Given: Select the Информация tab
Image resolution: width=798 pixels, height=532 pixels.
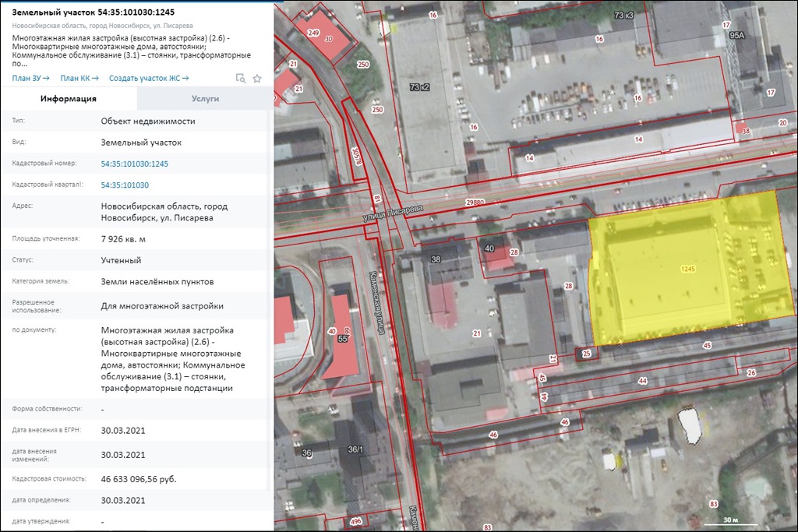Looking at the screenshot, I should click(x=69, y=99).
